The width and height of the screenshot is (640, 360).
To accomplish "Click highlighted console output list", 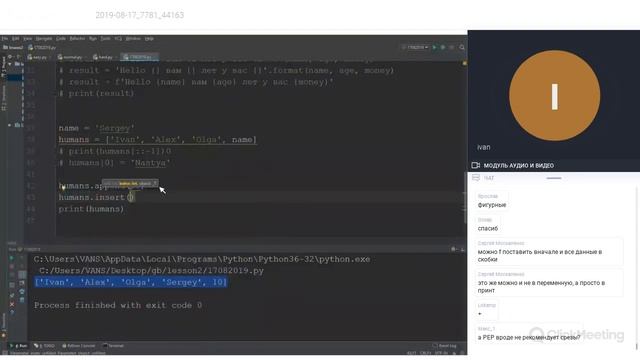I will click(131, 282).
